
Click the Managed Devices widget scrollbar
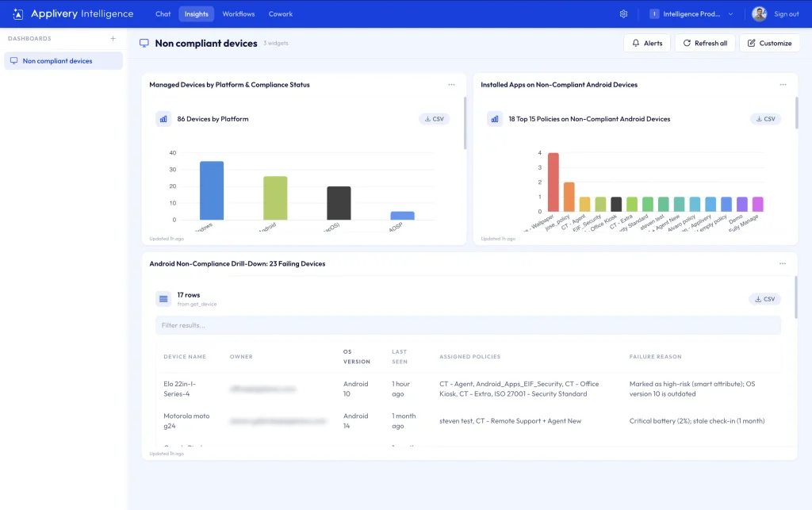(x=465, y=123)
